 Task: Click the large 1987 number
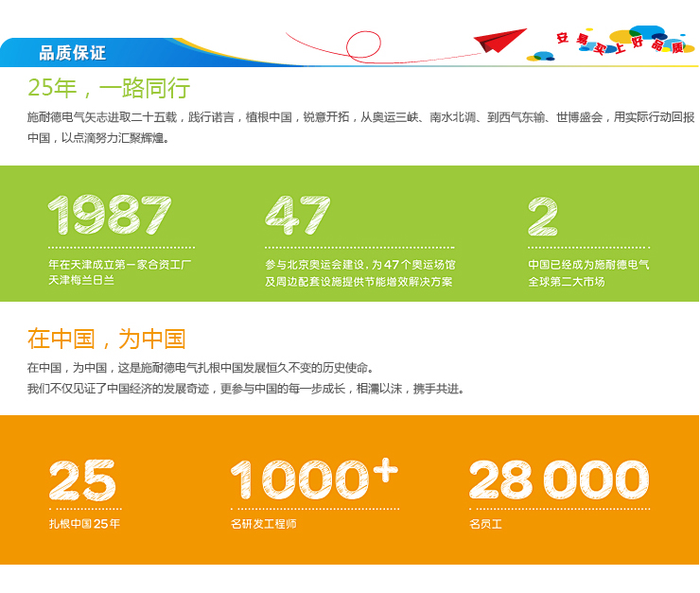(110, 215)
